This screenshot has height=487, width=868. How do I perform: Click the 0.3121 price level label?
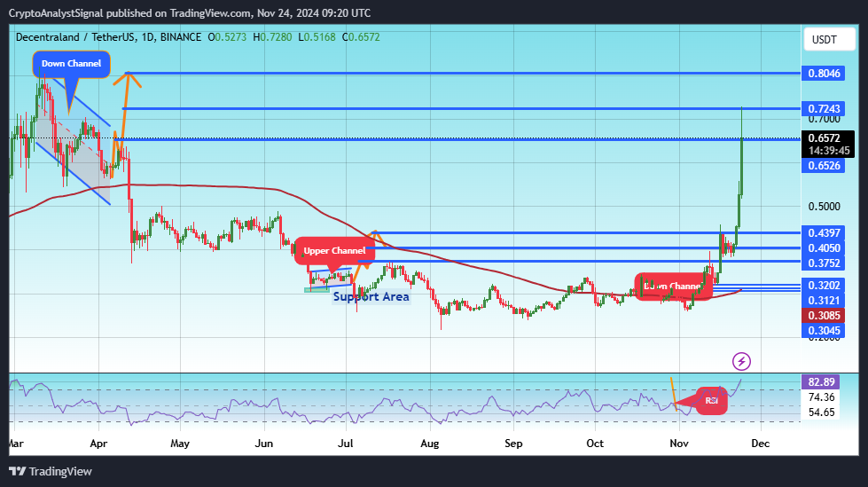pyautogui.click(x=823, y=301)
